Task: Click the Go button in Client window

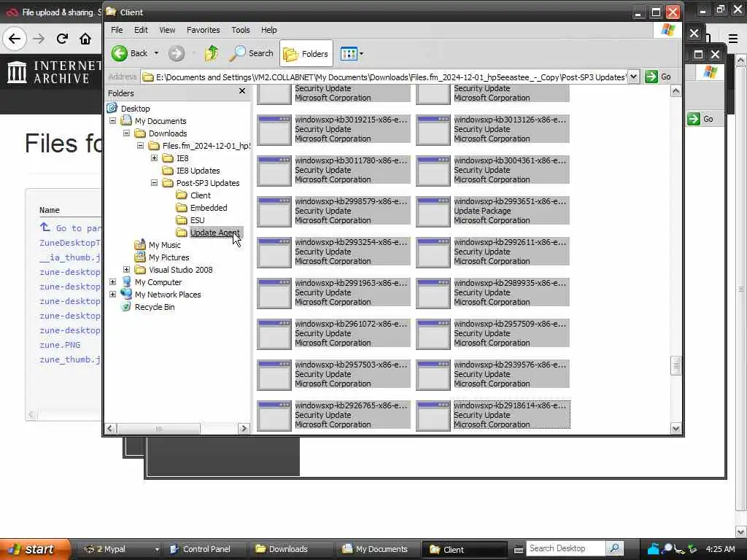Action: 658,77
